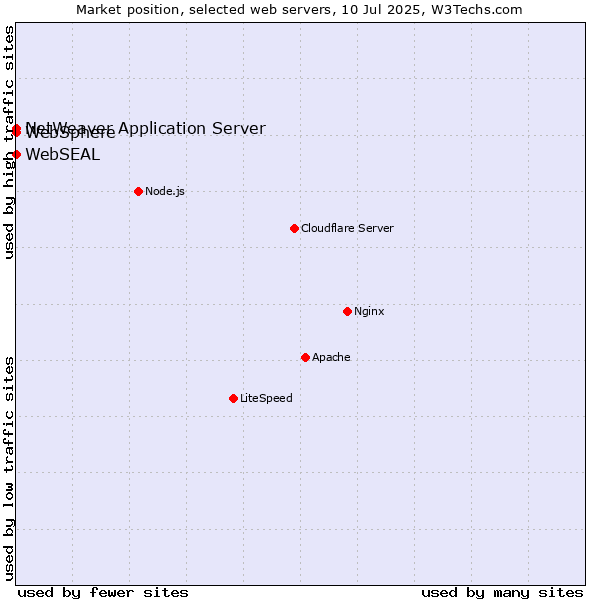
Task: Click the 'NetWeaver Application Server' label
Action: point(145,128)
